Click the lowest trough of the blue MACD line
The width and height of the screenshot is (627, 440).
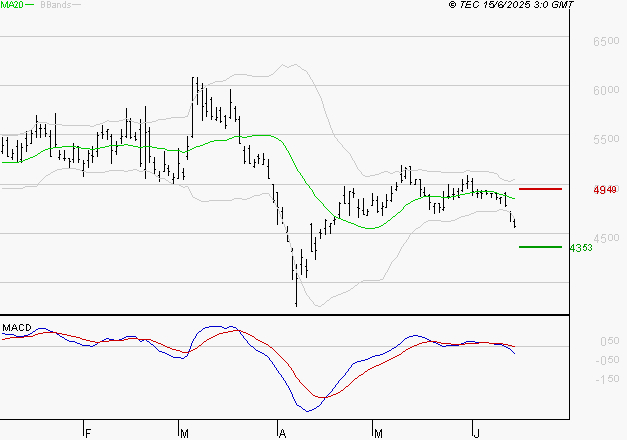pos(306,410)
